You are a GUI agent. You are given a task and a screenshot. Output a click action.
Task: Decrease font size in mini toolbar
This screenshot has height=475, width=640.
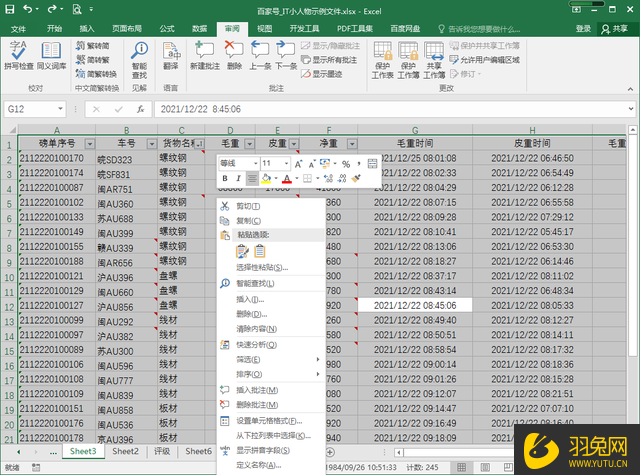(x=311, y=164)
